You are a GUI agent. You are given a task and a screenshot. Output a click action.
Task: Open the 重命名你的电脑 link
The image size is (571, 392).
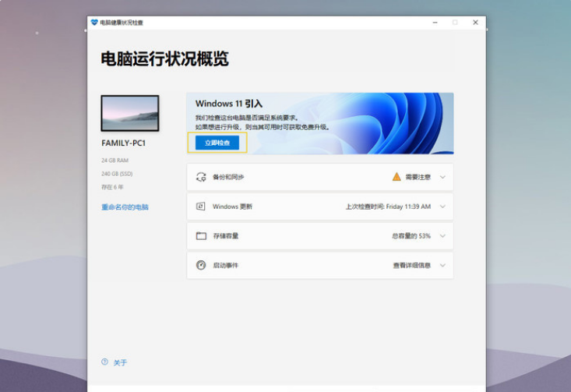pyautogui.click(x=125, y=207)
